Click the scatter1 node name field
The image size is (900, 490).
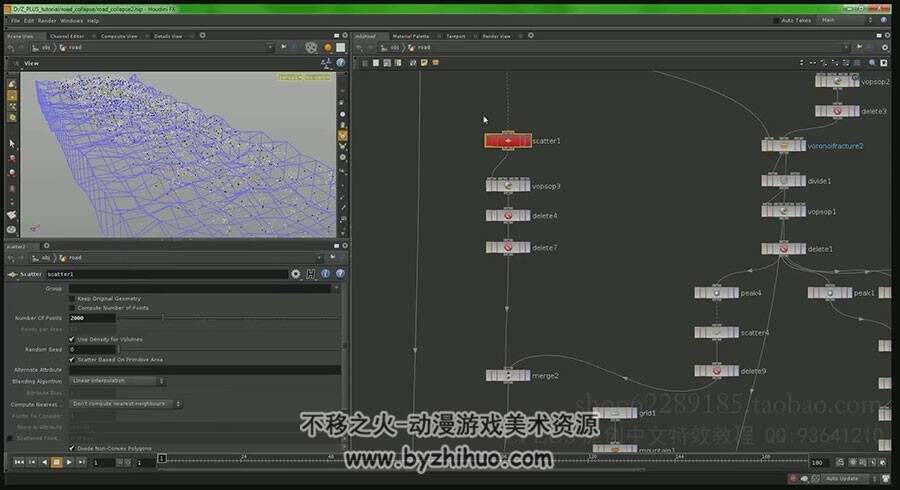tap(166, 274)
